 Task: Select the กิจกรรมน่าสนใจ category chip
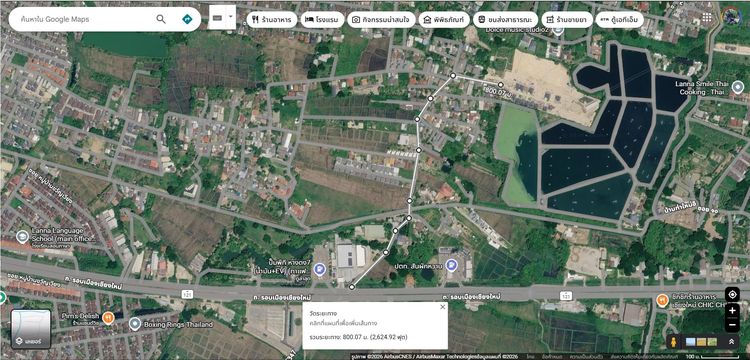(381, 20)
